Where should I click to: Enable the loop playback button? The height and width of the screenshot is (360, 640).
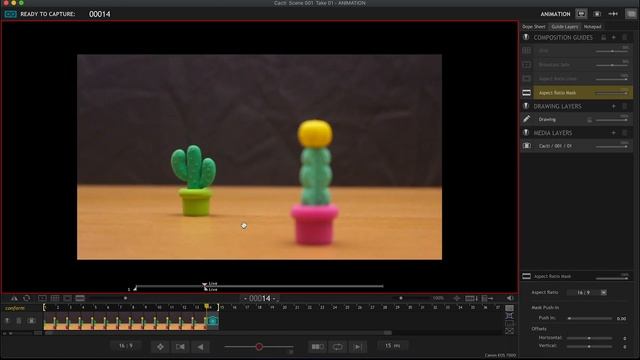click(x=338, y=347)
